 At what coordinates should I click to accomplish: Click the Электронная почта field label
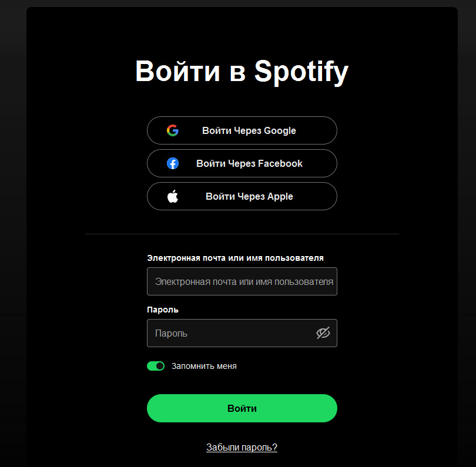point(235,258)
